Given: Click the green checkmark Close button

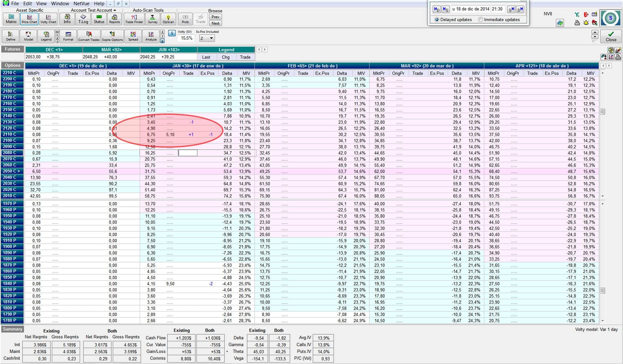Looking at the screenshot, I should click(611, 36).
